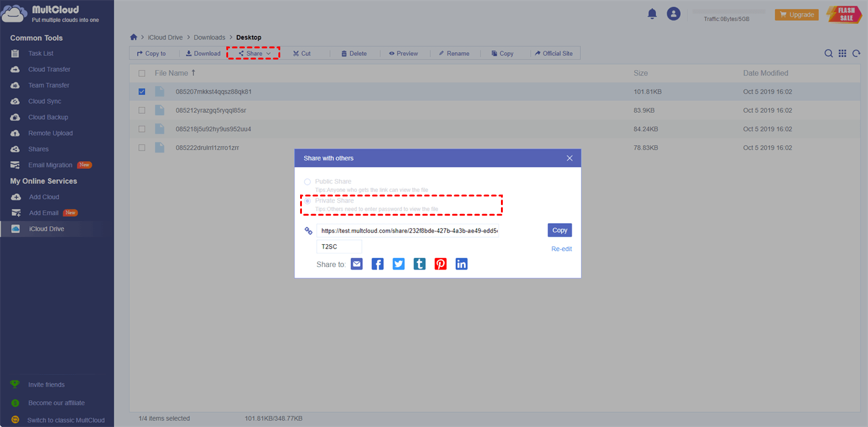
Task: Open Shares in sidebar
Action: coord(38,149)
